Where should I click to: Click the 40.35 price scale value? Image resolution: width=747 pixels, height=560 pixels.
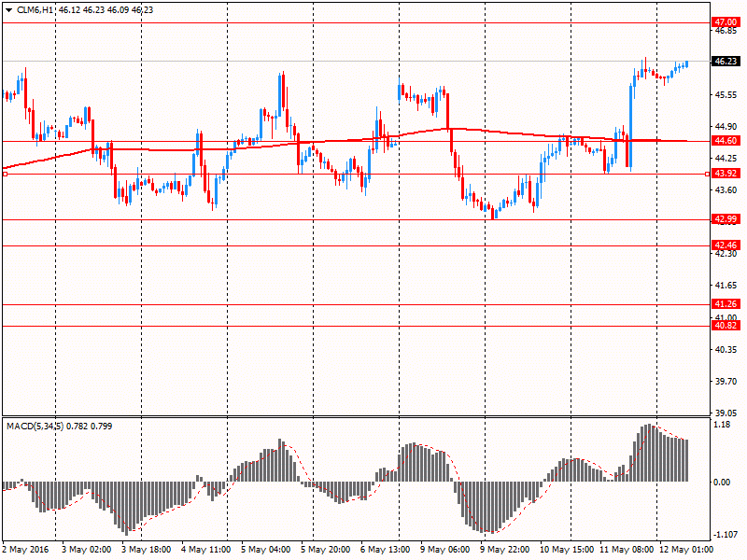(726, 349)
